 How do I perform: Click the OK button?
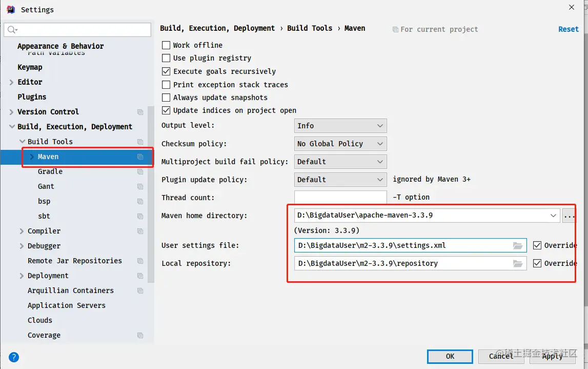[450, 356]
